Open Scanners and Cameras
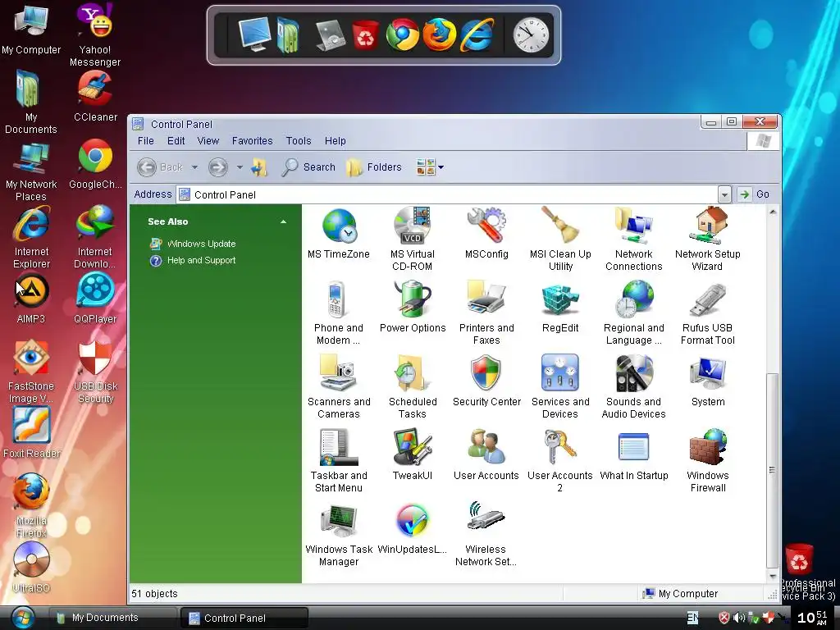Viewport: 840px width, 630px height. click(339, 387)
